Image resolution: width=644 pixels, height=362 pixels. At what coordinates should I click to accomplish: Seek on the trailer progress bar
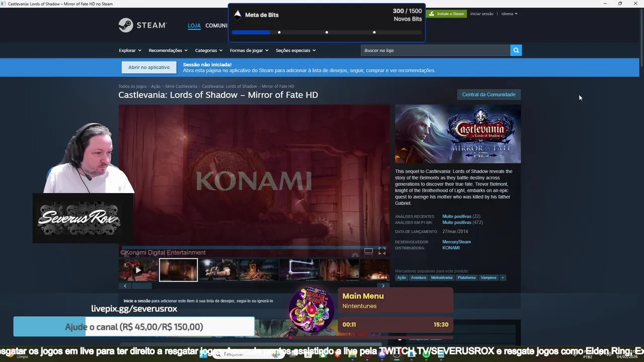[x=254, y=247]
